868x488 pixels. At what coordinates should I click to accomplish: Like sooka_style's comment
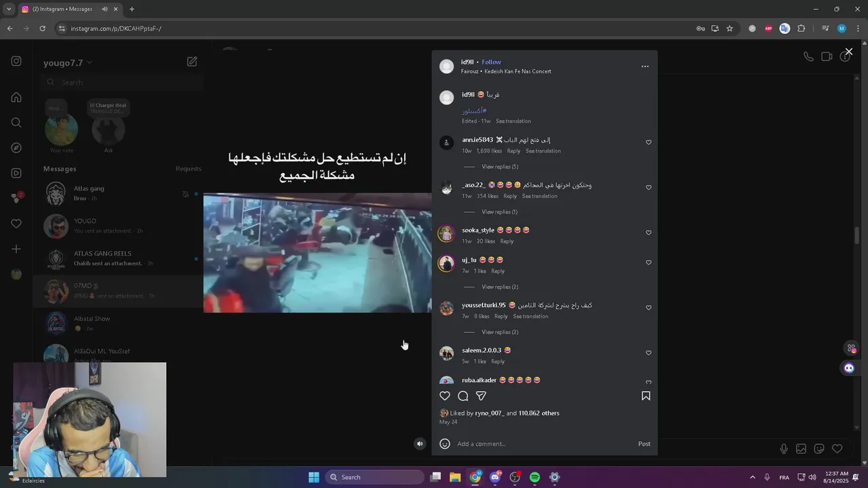pyautogui.click(x=648, y=232)
